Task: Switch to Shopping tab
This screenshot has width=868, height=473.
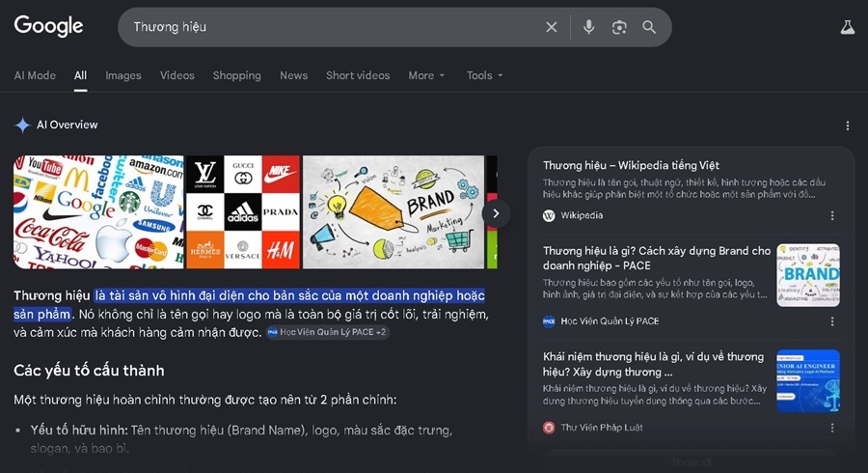Action: point(237,75)
